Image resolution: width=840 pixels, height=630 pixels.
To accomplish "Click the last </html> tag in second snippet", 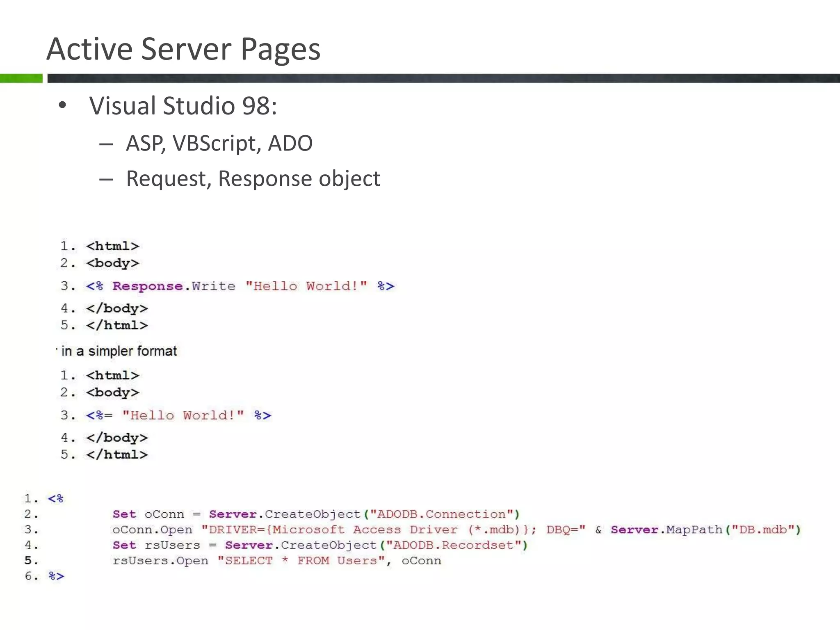I will (x=117, y=455).
